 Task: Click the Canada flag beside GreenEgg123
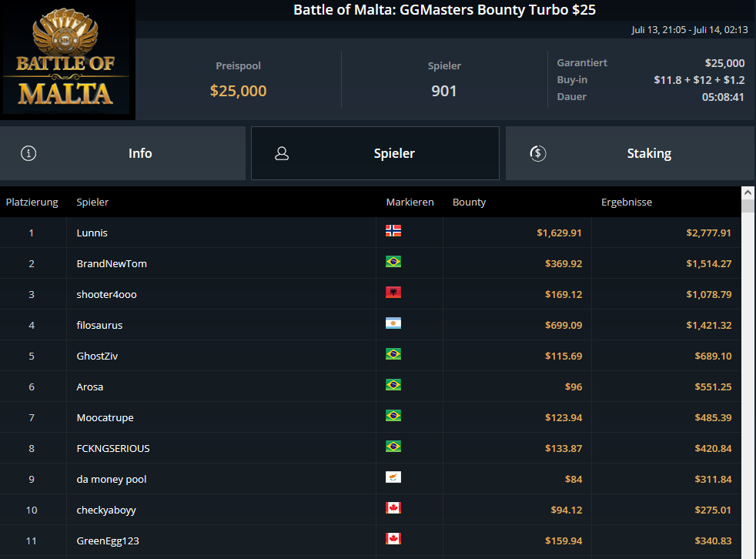click(x=393, y=539)
